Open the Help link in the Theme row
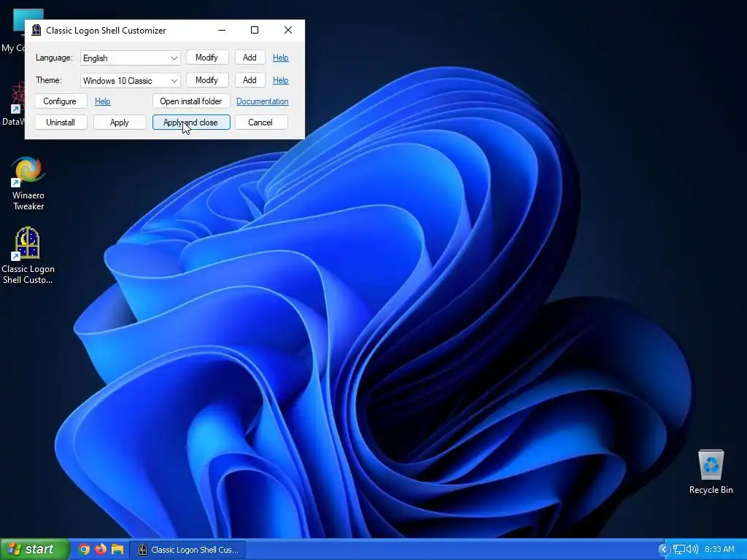Image resolution: width=747 pixels, height=560 pixels. [x=281, y=80]
